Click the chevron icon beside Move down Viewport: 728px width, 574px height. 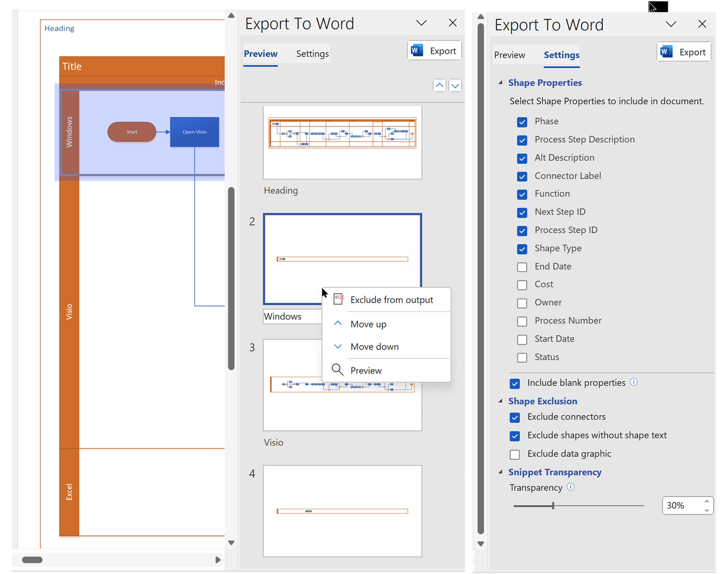click(x=338, y=346)
